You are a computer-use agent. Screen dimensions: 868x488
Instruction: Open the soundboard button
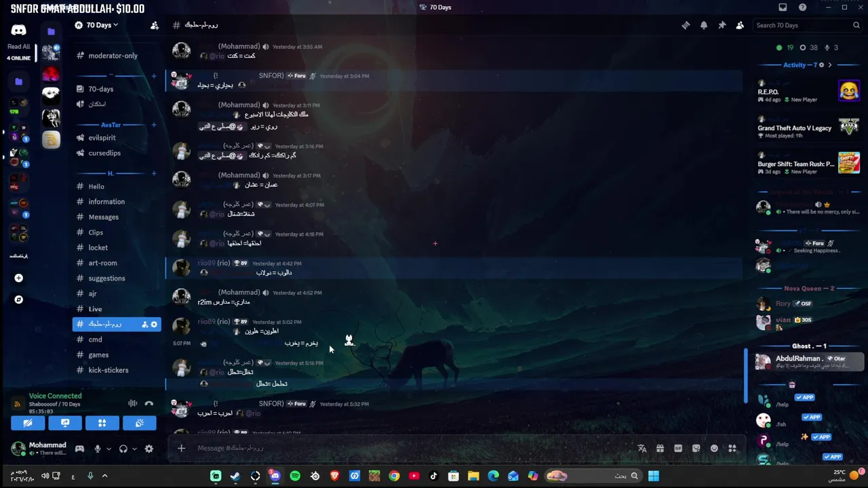[139, 423]
